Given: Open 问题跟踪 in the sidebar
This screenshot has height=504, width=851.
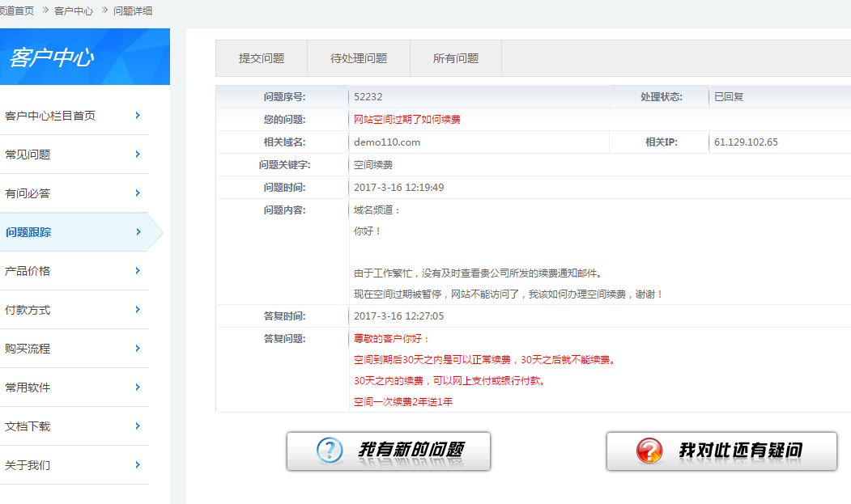Looking at the screenshot, I should tap(29, 232).
